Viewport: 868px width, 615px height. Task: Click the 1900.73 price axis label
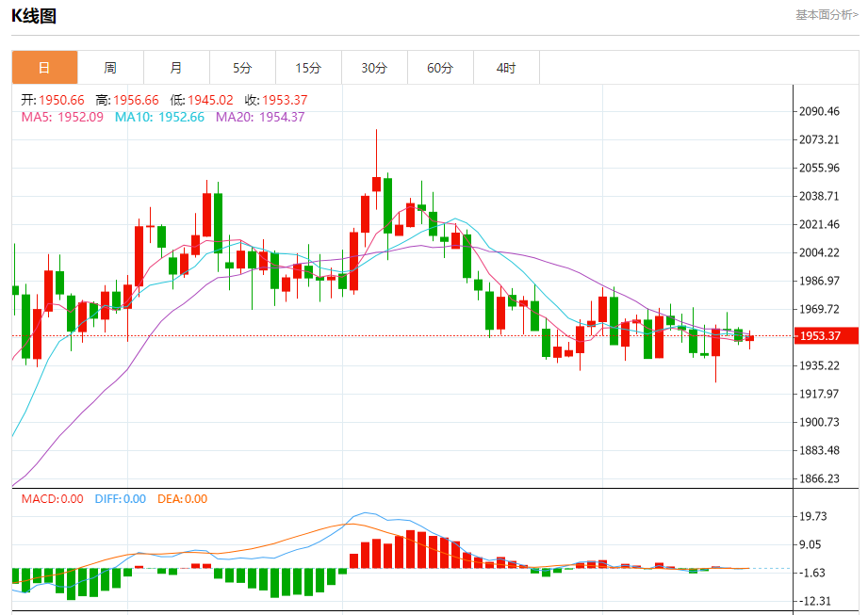(x=819, y=422)
